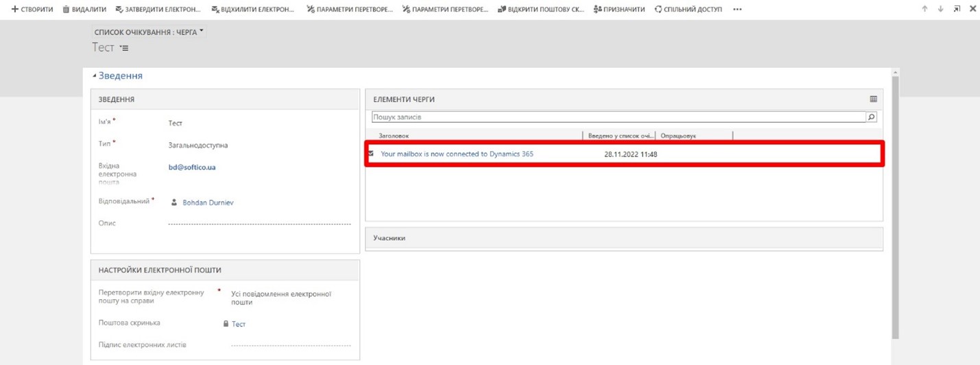Viewport: 980px width, 365px height.
Task: Open mailbox with Відкрити поштову ск...
Action: click(x=502, y=10)
